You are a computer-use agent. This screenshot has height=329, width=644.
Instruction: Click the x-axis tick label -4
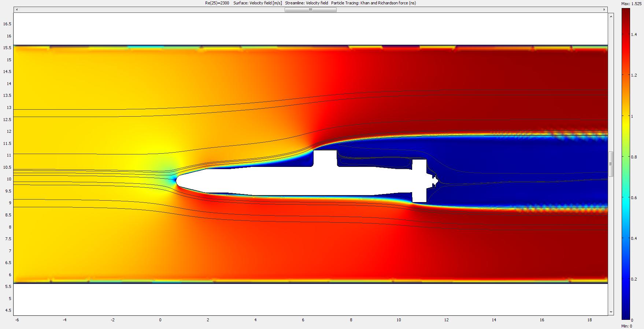(x=64, y=320)
